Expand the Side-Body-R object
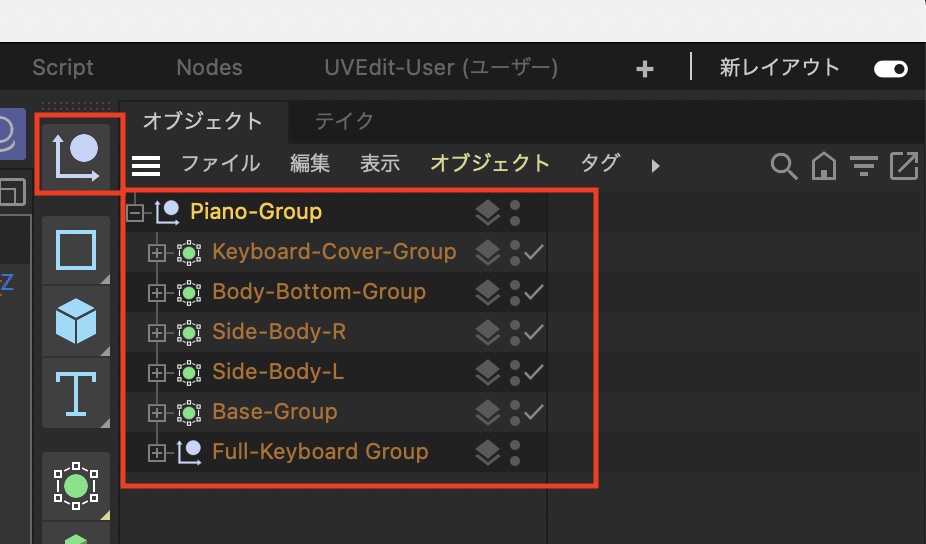Image resolution: width=926 pixels, height=544 pixels. (156, 333)
